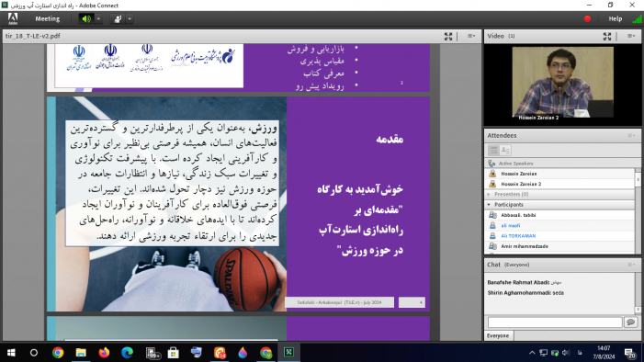Click slide footer Sedlalahi - Arbabnejad text
Viewport: 644px width, 362px height.
pyautogui.click(x=339, y=302)
